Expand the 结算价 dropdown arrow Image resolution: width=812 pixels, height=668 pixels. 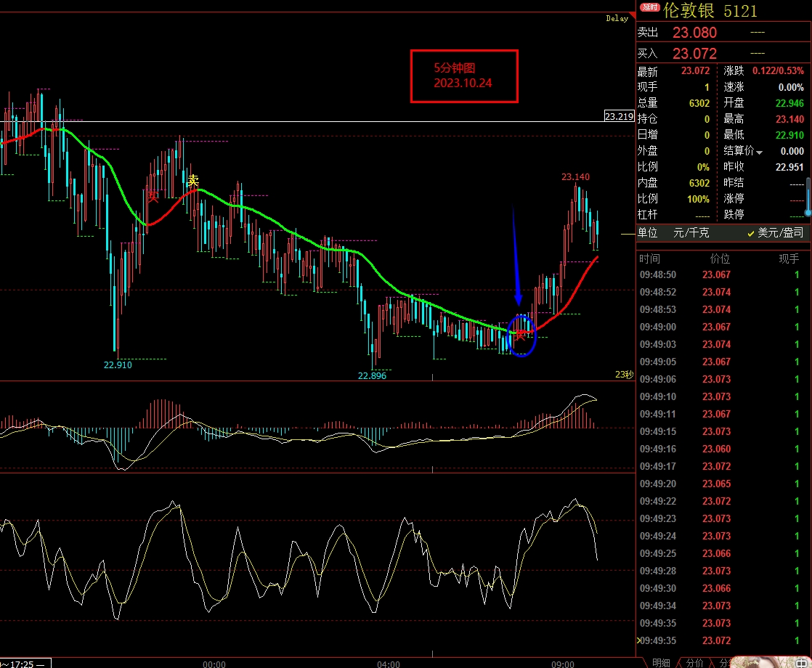760,152
